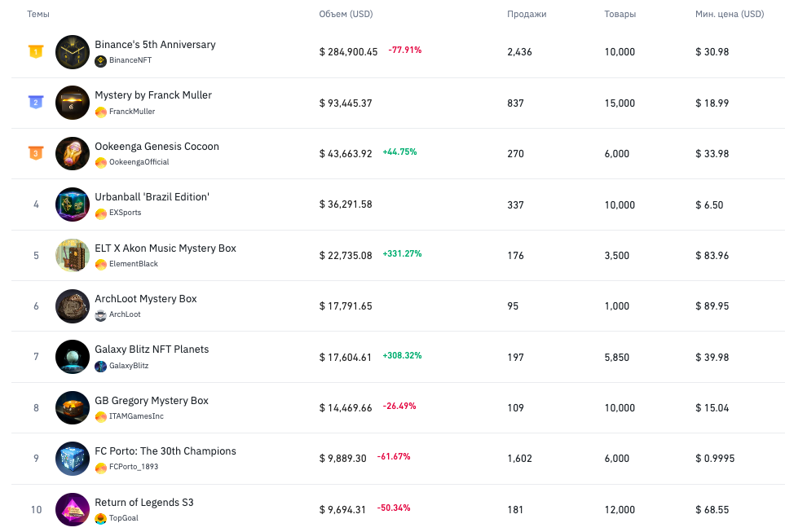Click the volume value $ 284,900.45
The width and height of the screenshot is (785, 532).
click(x=348, y=52)
